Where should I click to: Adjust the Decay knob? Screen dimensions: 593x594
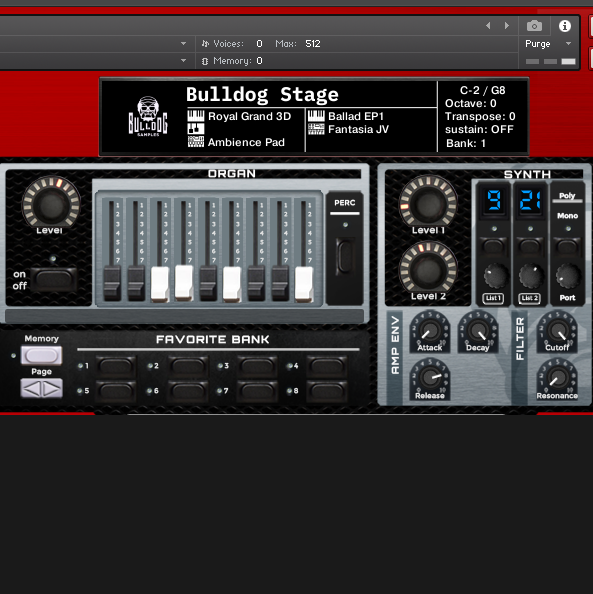[478, 331]
